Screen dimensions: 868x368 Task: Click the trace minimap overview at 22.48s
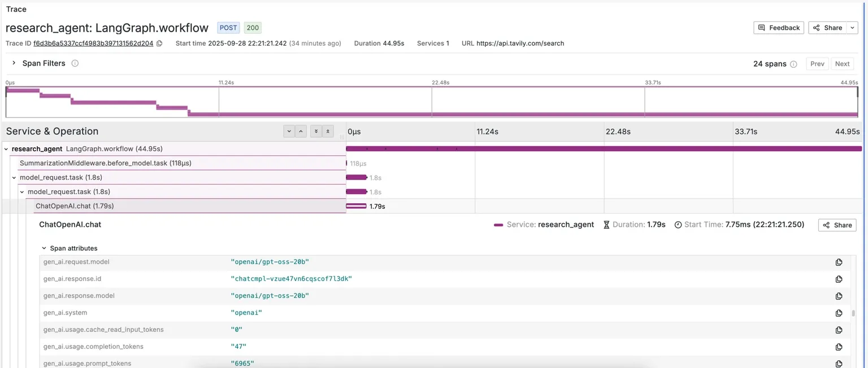pos(432,102)
